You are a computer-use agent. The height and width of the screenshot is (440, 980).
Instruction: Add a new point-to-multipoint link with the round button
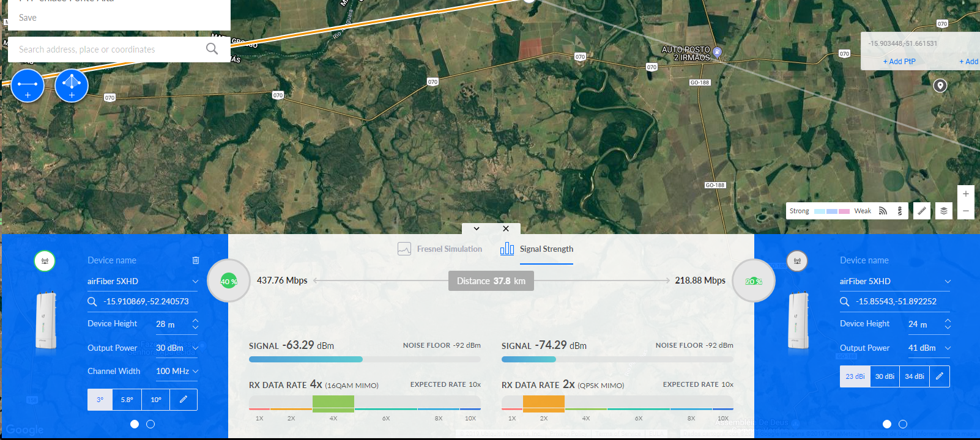click(72, 86)
